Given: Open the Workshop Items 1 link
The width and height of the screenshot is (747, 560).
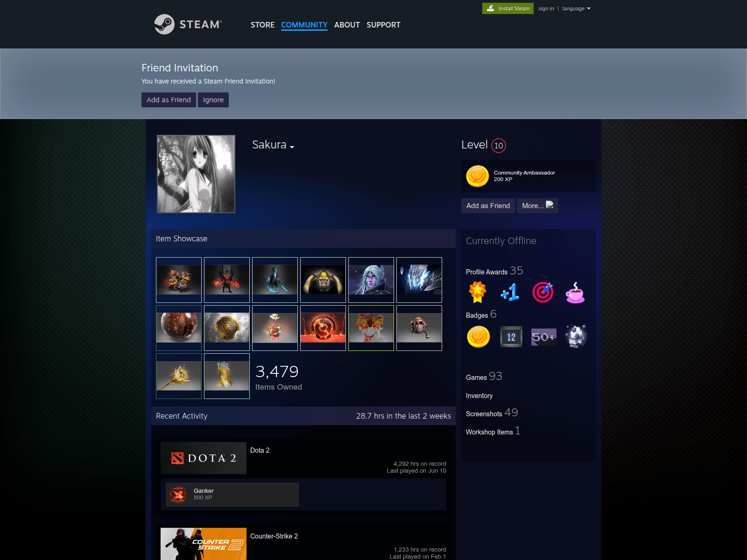Looking at the screenshot, I should (493, 431).
